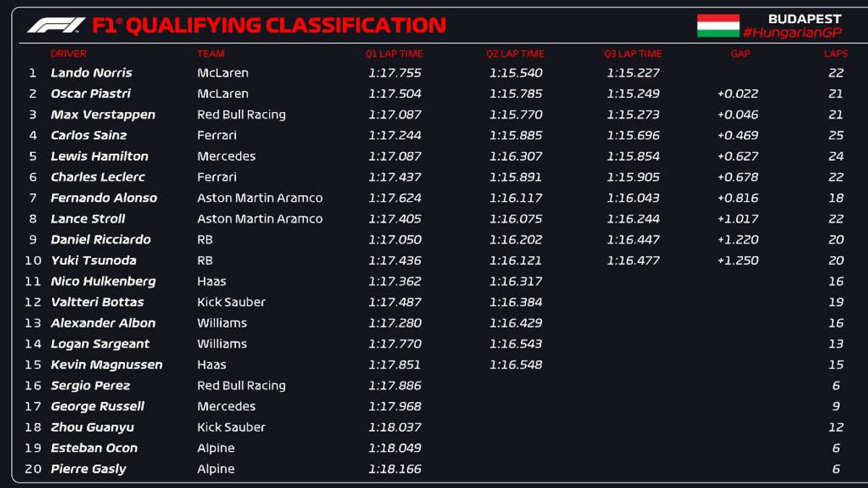The width and height of the screenshot is (868, 488).
Task: Click the GAP column header
Action: pyautogui.click(x=740, y=53)
